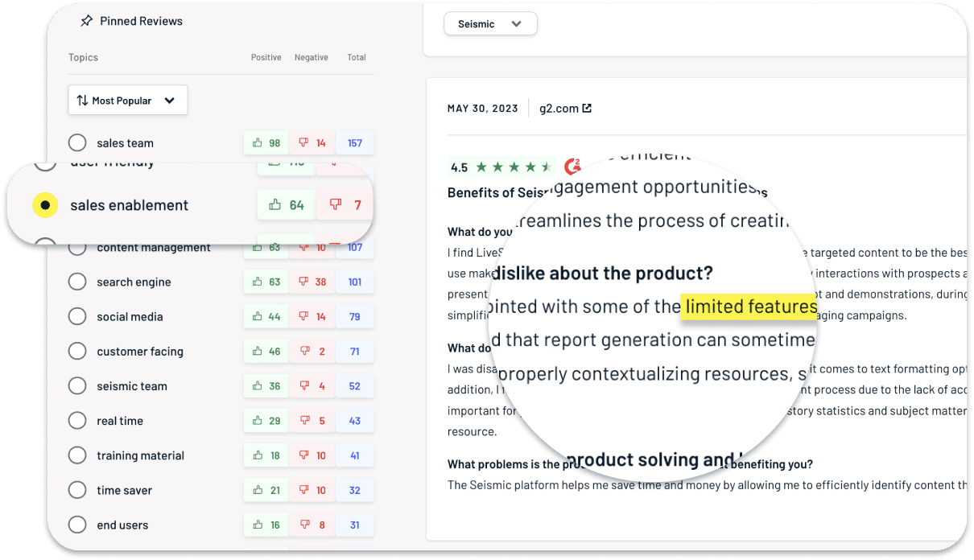Click total 41 for training material
The height and width of the screenshot is (560, 974).
coord(355,455)
